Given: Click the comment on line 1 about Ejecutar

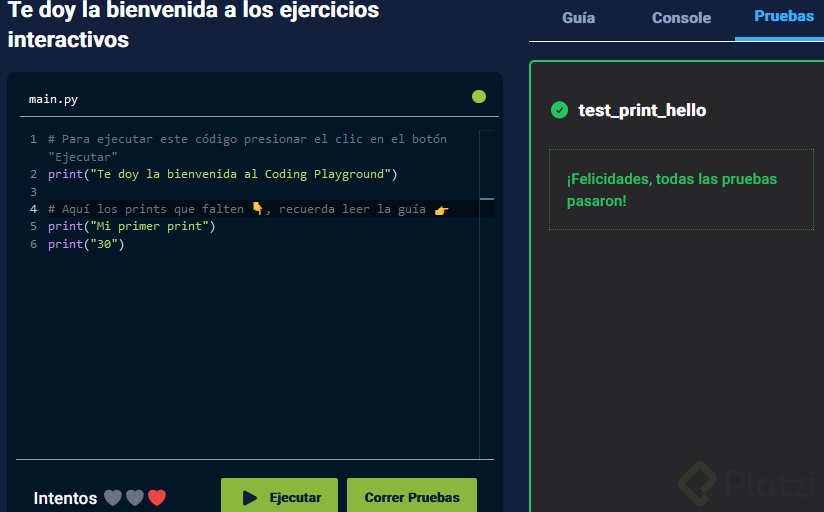Looking at the screenshot, I should tap(247, 148).
